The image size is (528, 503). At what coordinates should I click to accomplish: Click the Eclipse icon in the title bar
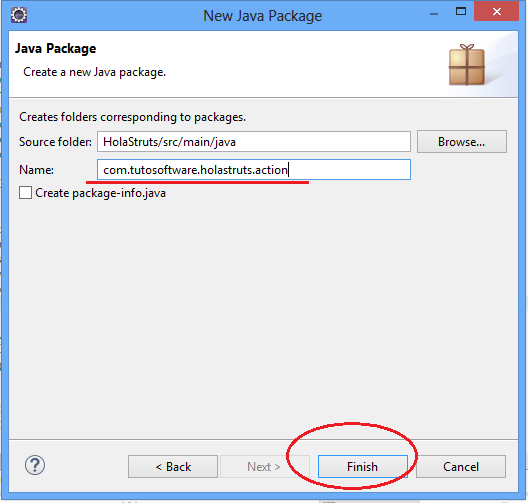click(x=19, y=15)
